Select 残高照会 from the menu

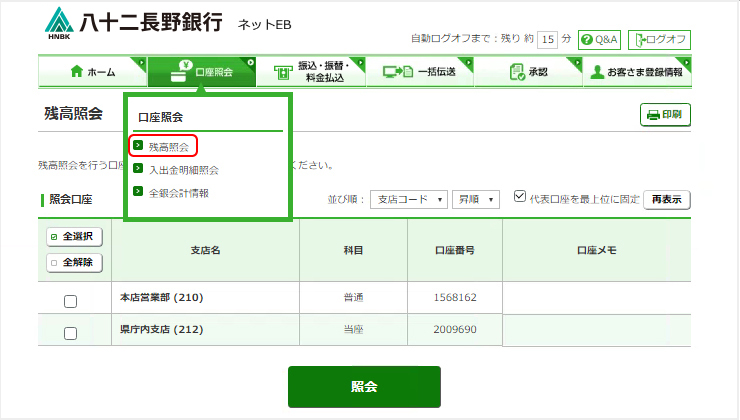pyautogui.click(x=167, y=146)
